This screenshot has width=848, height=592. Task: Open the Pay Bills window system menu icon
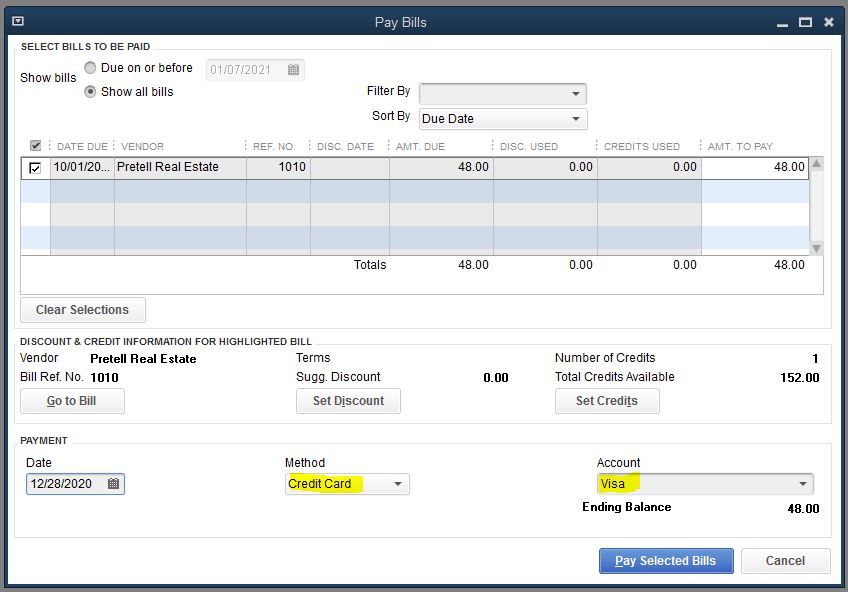tap(18, 21)
